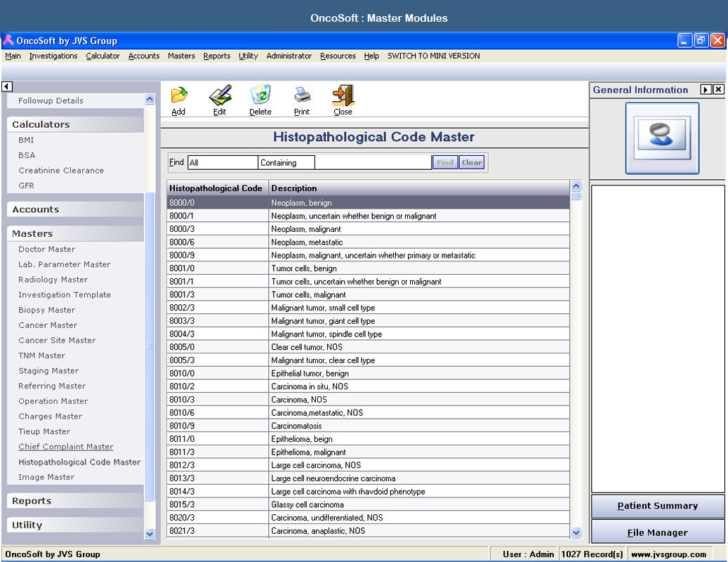
Task: Open Histopathological Code Master in sidebar
Action: 79,462
